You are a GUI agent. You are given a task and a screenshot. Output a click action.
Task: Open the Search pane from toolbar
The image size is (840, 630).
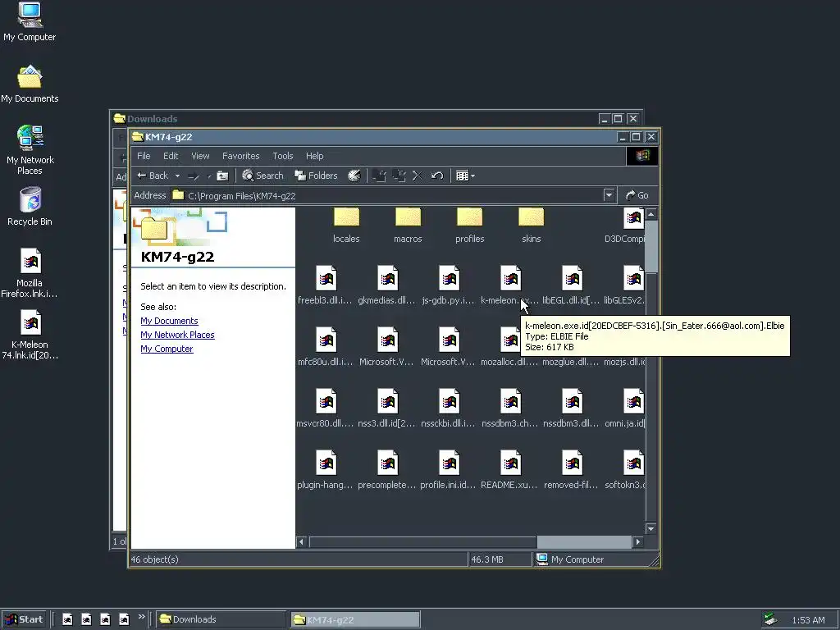pyautogui.click(x=262, y=176)
